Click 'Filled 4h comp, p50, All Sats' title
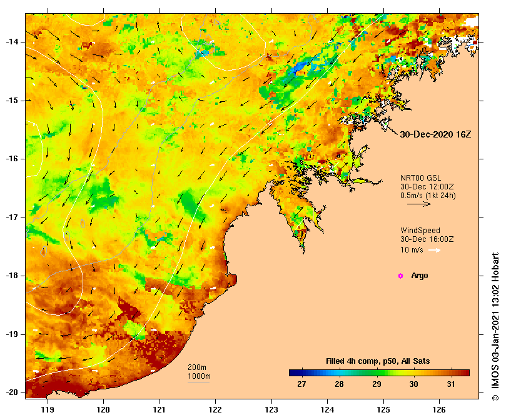Viewport: 506px width, 420px height. coord(378,361)
